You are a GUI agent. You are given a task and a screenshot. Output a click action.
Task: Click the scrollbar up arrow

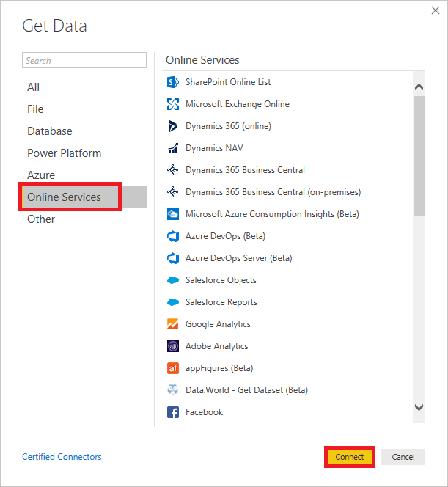coord(419,87)
